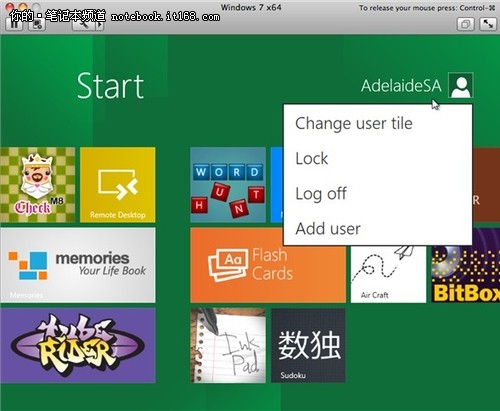Switch VM to full screen mode

(488, 24)
